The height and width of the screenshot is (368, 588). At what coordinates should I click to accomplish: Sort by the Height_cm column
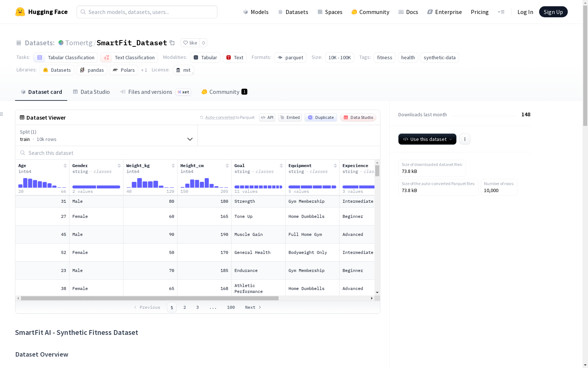(x=227, y=166)
